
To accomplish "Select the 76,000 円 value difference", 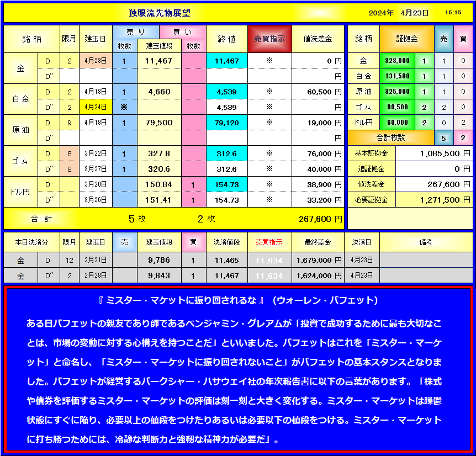I will (x=318, y=153).
